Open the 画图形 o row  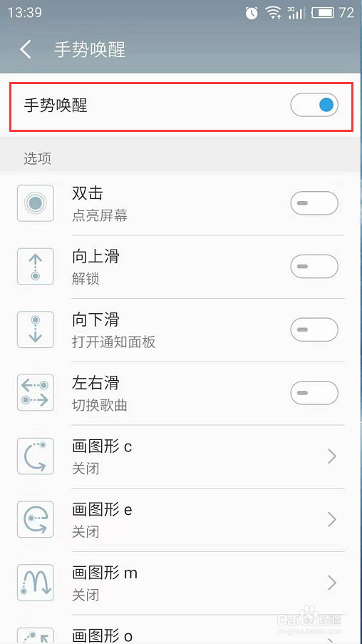pos(181,631)
